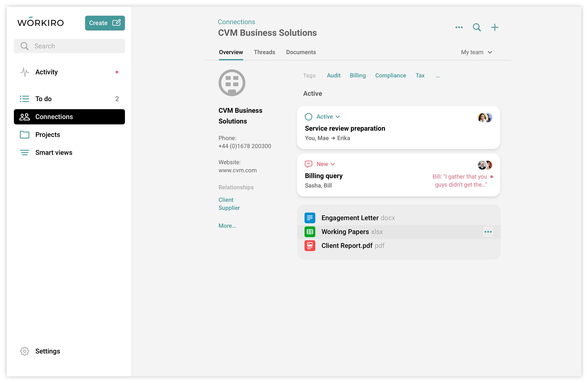Open the Active status dropdown
Viewport: 588px width, 383px height.
point(328,116)
